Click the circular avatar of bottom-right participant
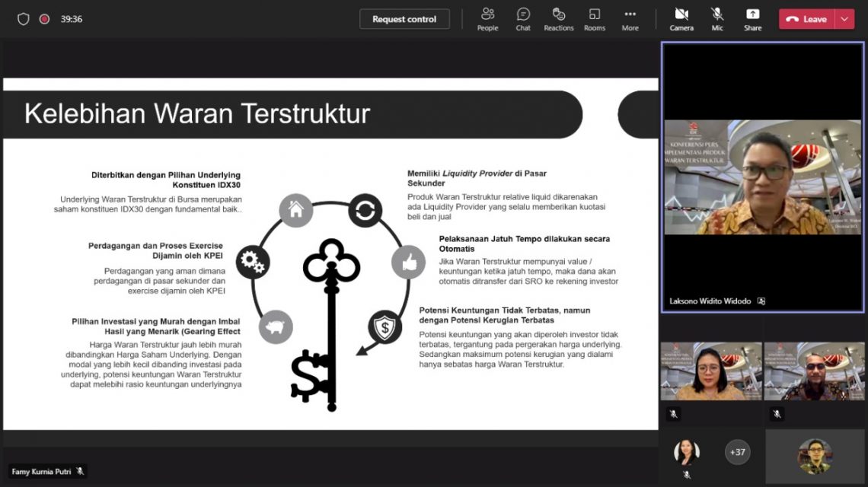 (815, 455)
